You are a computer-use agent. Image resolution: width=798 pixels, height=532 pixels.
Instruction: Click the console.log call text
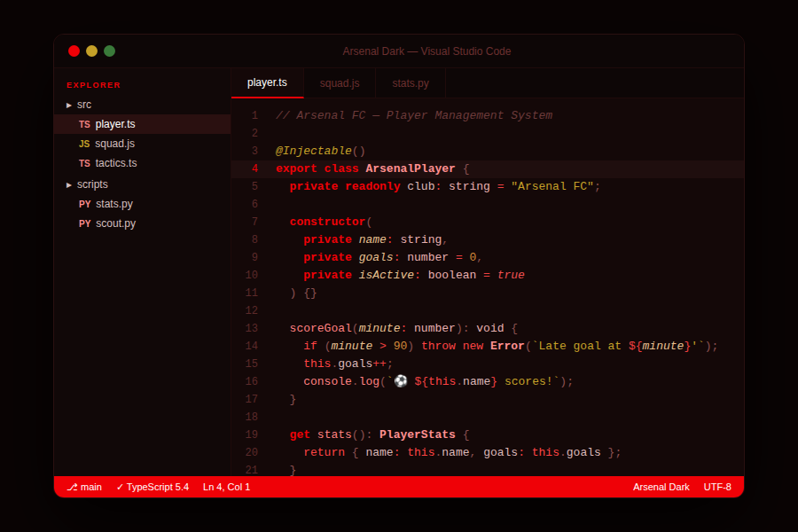click(x=341, y=382)
